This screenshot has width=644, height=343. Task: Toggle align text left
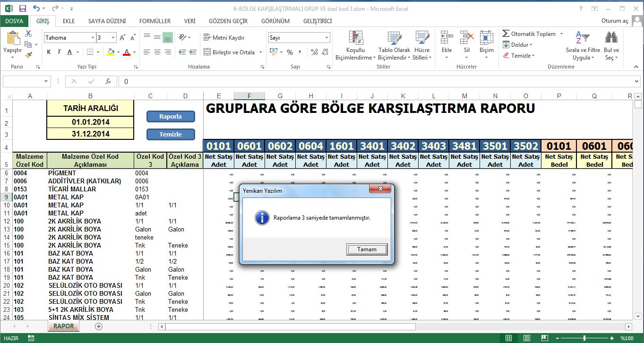click(x=146, y=52)
